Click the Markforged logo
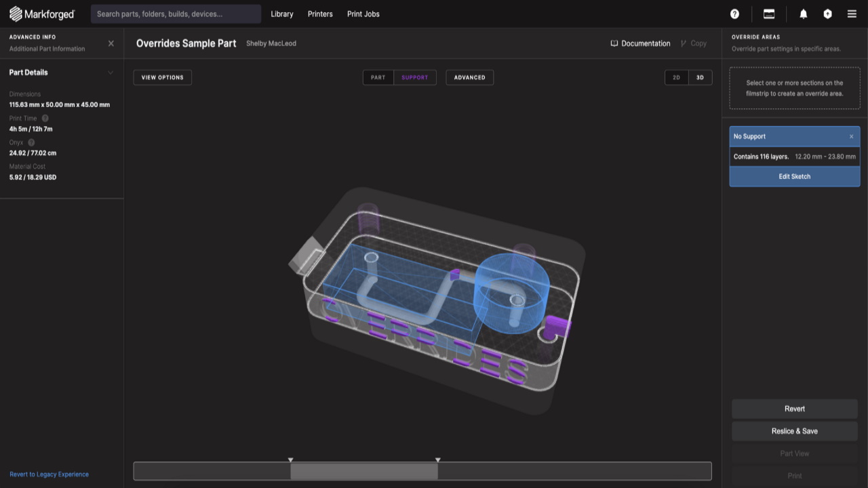868x488 pixels. (42, 14)
